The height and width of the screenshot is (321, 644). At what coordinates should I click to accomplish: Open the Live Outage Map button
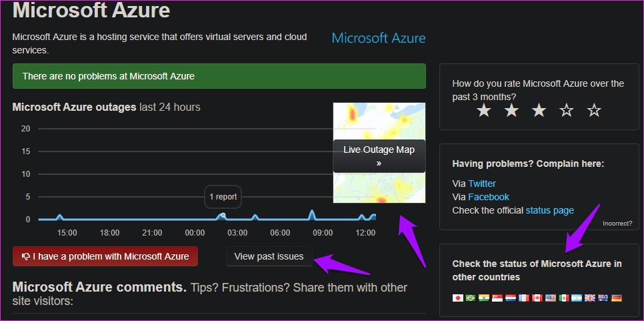[x=379, y=156]
